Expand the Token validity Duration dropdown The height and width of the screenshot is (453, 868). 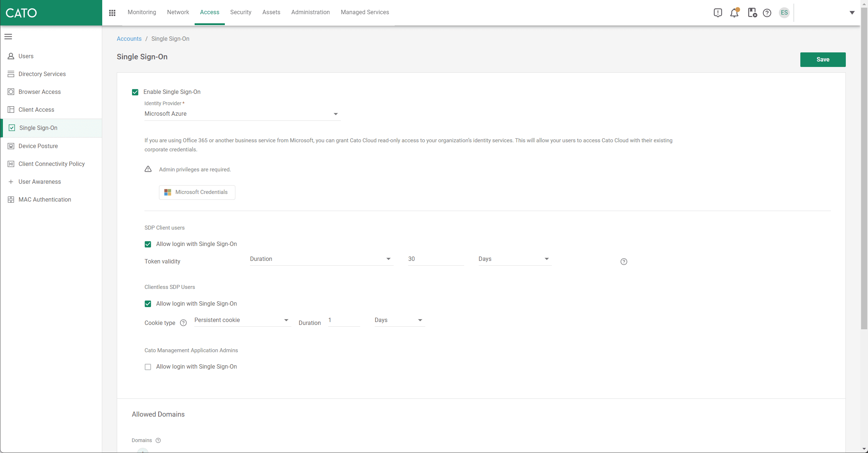tap(320, 258)
